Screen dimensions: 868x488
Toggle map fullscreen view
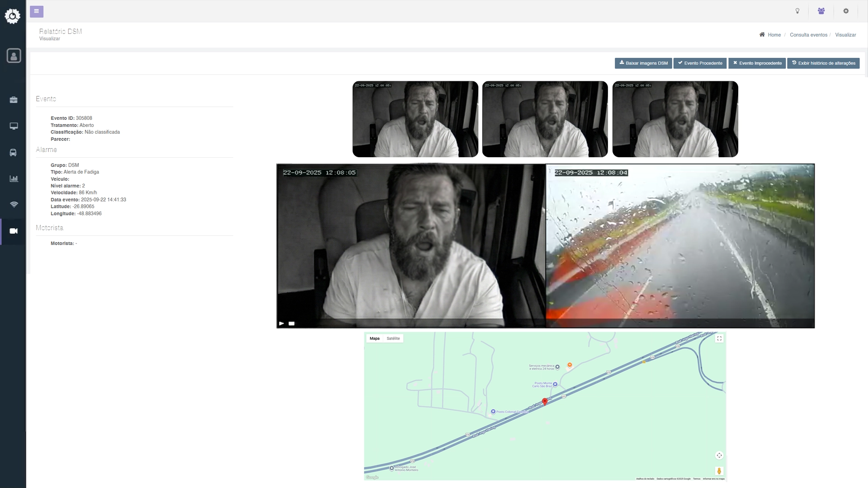pos(719,338)
